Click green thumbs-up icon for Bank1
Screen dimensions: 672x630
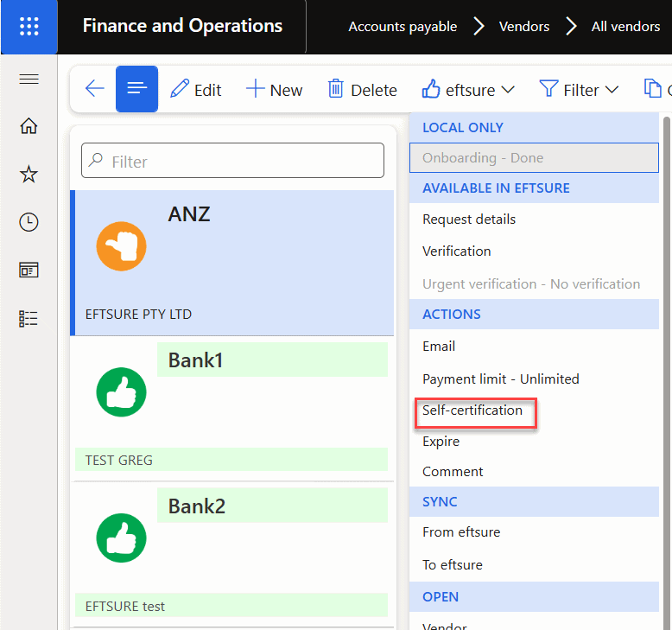pyautogui.click(x=121, y=392)
